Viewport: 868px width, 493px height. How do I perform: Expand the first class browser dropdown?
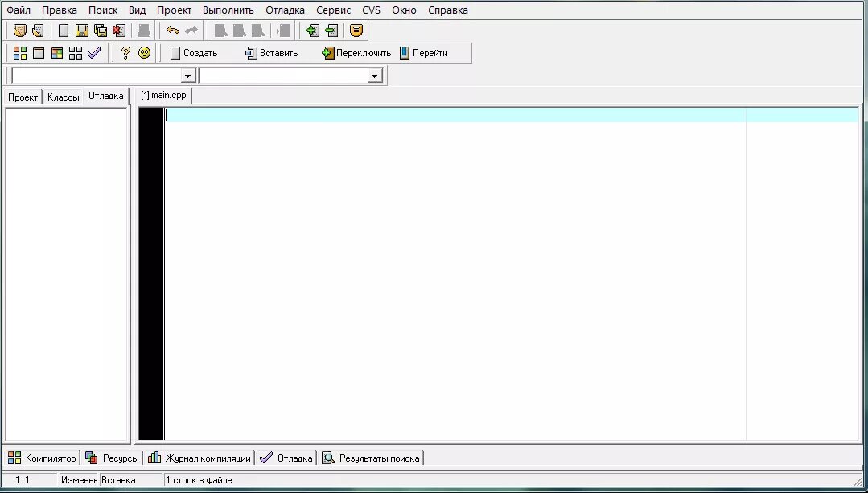pos(188,76)
